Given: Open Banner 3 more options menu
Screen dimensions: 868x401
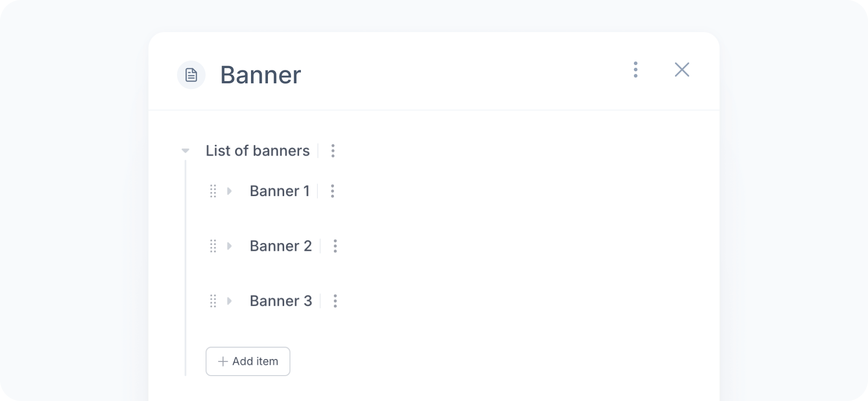Looking at the screenshot, I should [335, 301].
